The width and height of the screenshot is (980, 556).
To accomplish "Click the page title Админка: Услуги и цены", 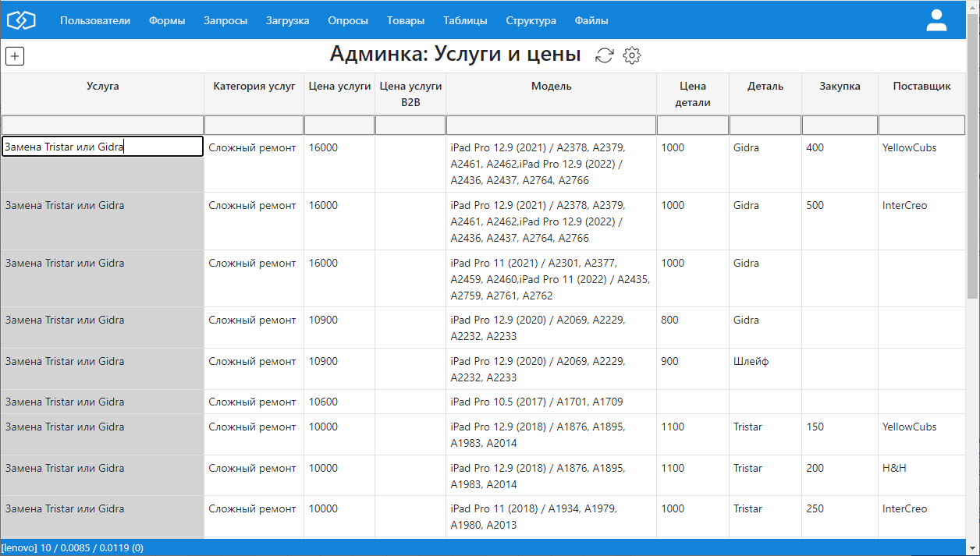I will click(x=456, y=54).
